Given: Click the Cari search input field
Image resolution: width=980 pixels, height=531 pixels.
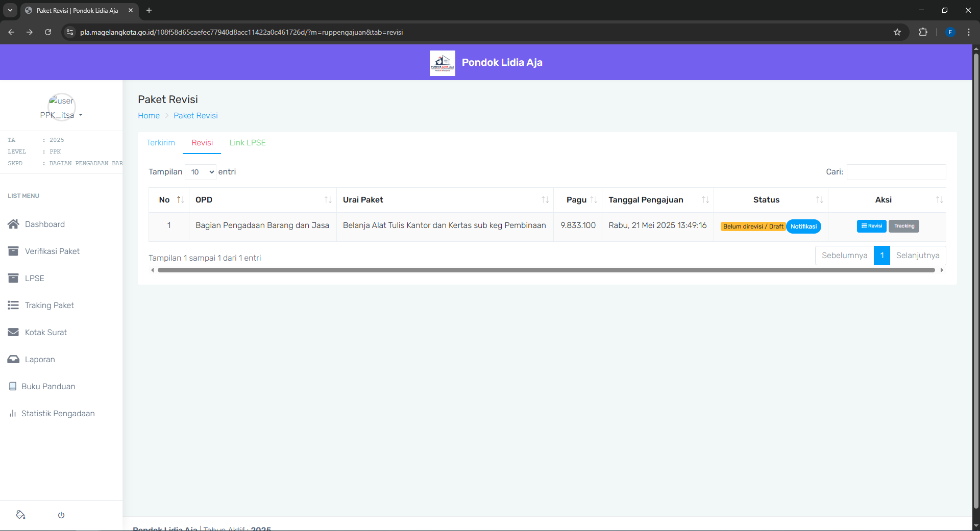Looking at the screenshot, I should [x=896, y=172].
